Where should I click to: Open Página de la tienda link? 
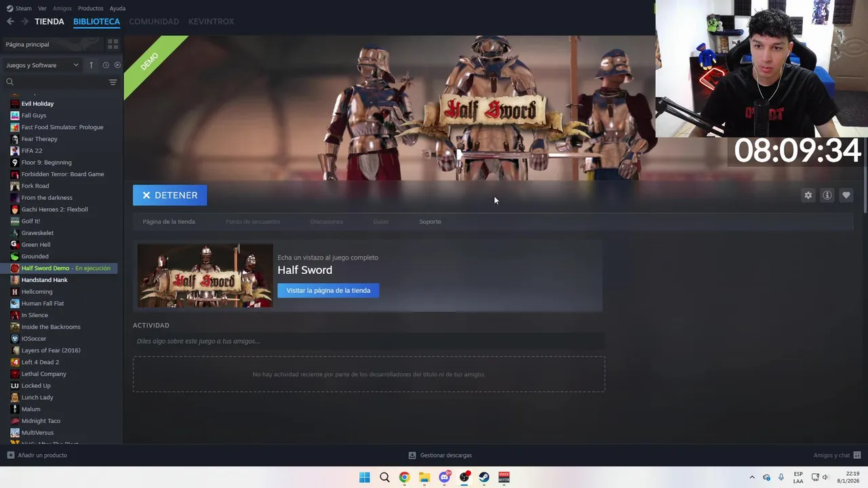click(x=169, y=222)
